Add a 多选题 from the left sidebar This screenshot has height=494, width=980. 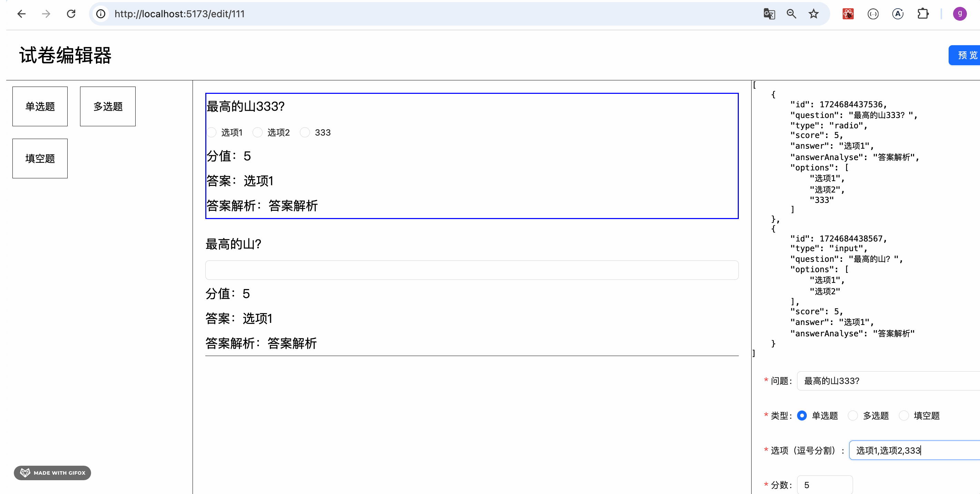pos(107,107)
